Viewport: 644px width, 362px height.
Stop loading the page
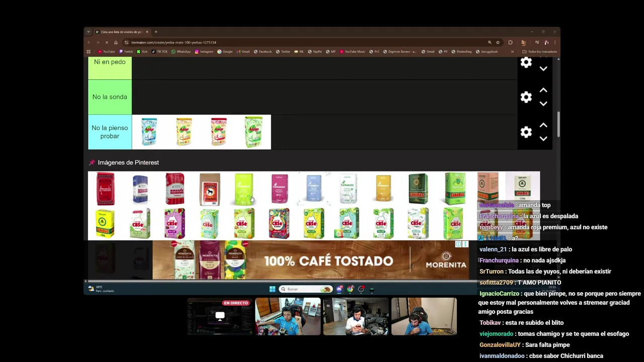107,42
